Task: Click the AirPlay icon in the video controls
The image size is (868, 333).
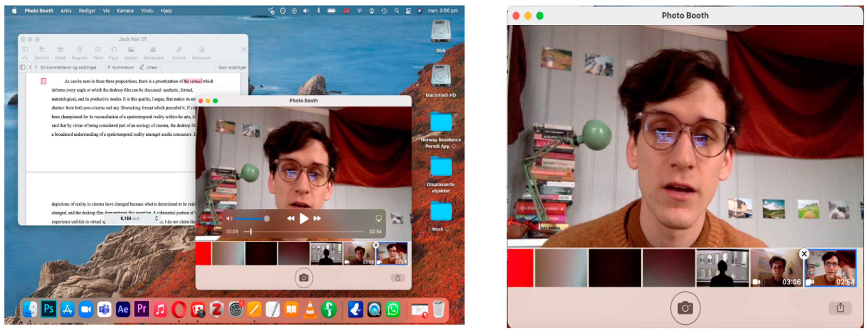Action: pyautogui.click(x=378, y=218)
